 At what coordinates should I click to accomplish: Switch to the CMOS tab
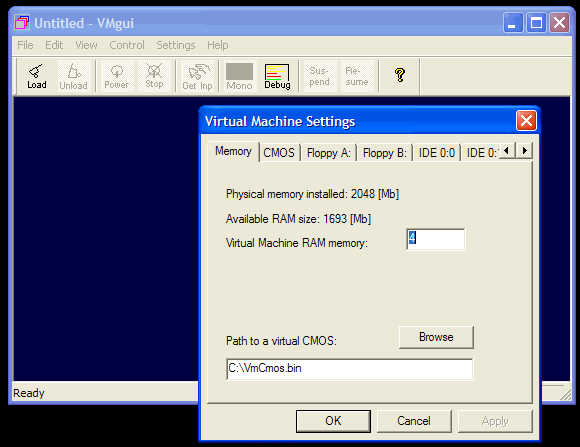[x=279, y=152]
